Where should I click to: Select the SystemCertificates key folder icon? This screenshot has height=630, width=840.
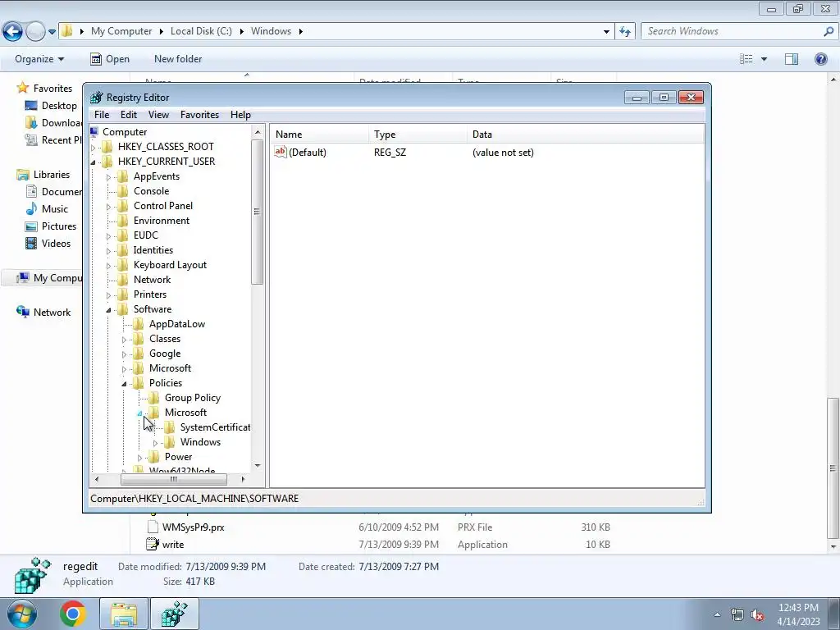[x=170, y=427]
